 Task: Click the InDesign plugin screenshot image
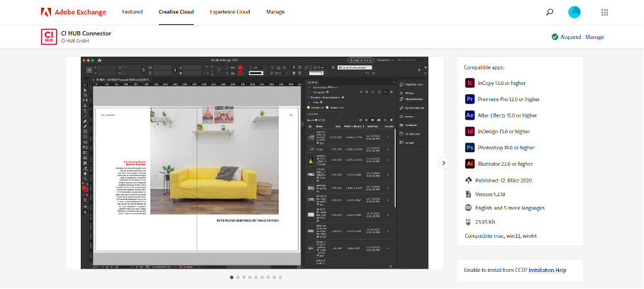point(254,163)
